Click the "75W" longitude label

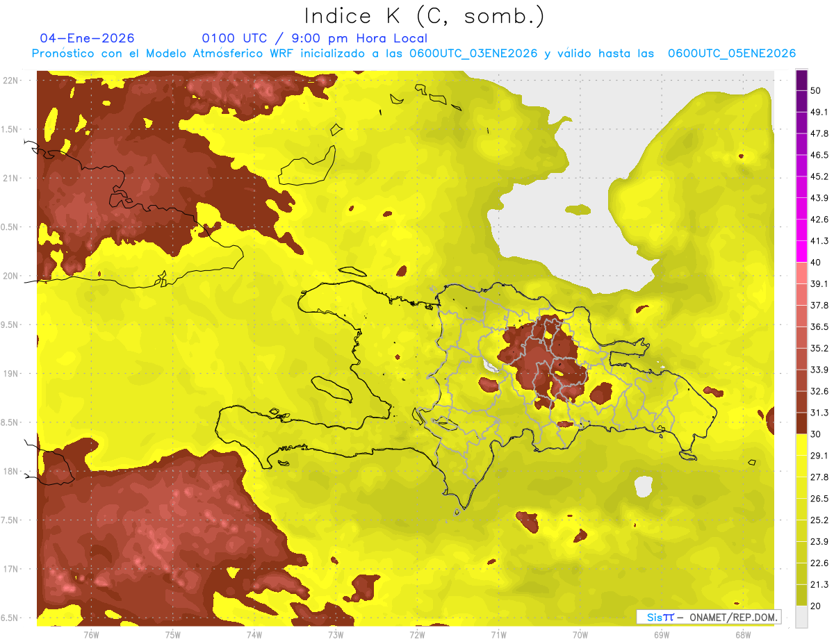tap(173, 635)
